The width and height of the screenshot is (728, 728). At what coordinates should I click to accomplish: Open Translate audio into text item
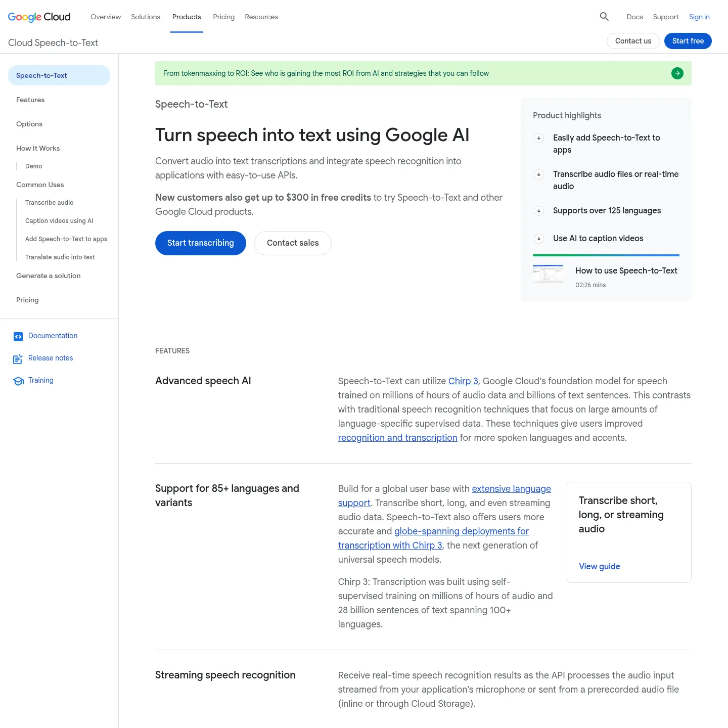(x=60, y=257)
